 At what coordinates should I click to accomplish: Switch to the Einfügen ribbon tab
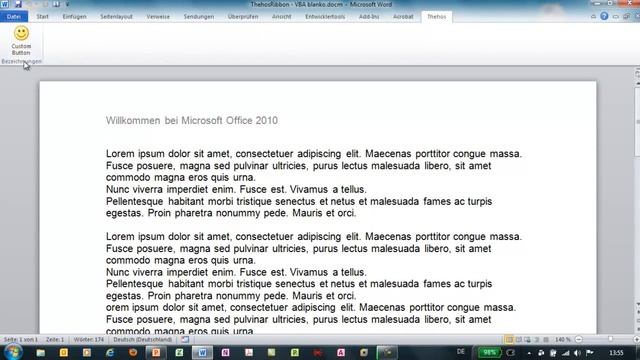(x=74, y=17)
